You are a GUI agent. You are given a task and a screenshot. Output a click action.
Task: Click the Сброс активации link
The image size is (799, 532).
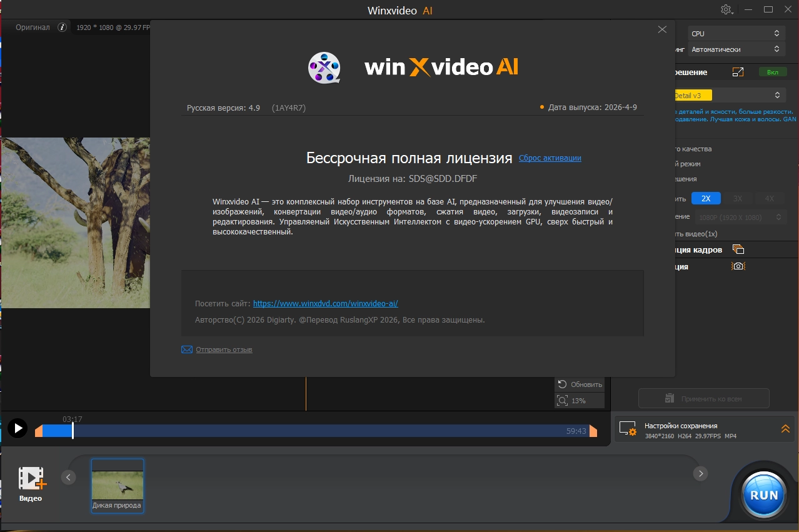point(550,158)
